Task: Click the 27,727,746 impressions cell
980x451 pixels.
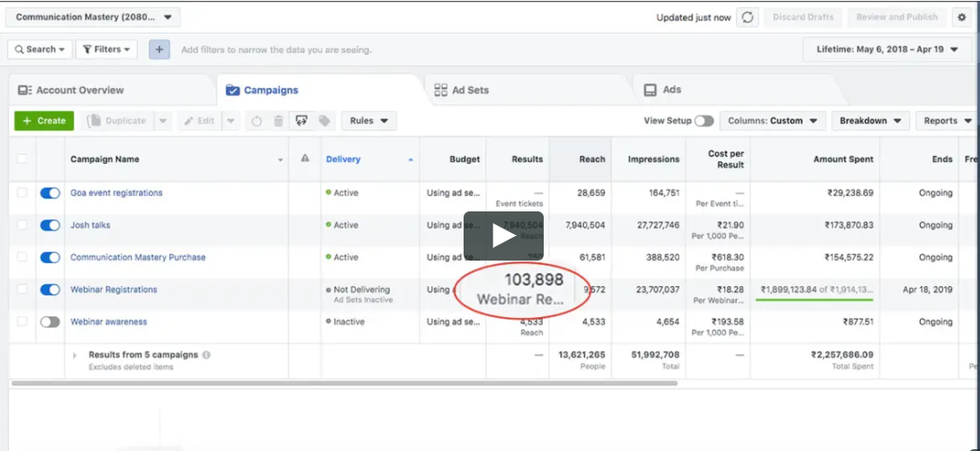Action: coord(658,225)
